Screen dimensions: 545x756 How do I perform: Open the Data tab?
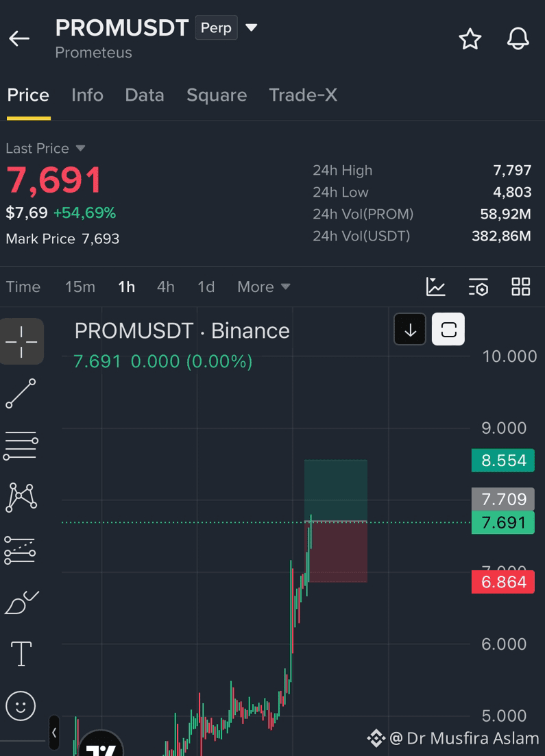(145, 95)
